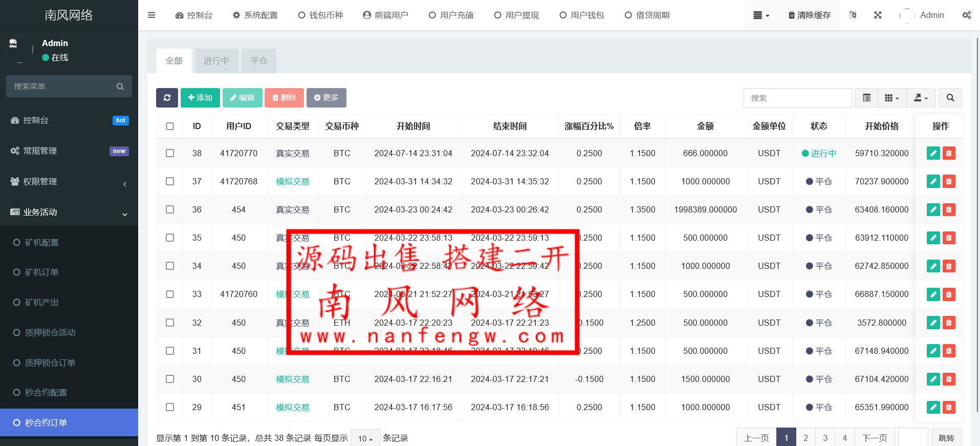Click the table 搜索 input field
Screen dimensions: 980x446
(797, 98)
